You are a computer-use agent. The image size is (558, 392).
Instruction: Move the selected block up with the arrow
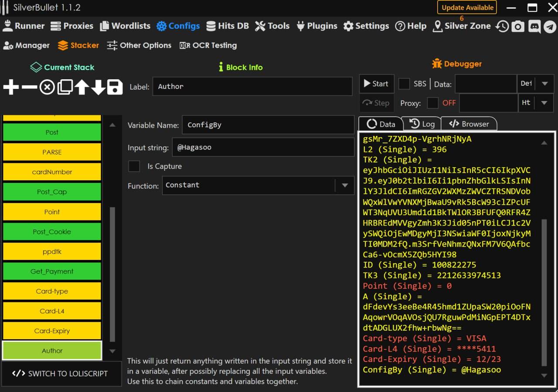coord(82,87)
